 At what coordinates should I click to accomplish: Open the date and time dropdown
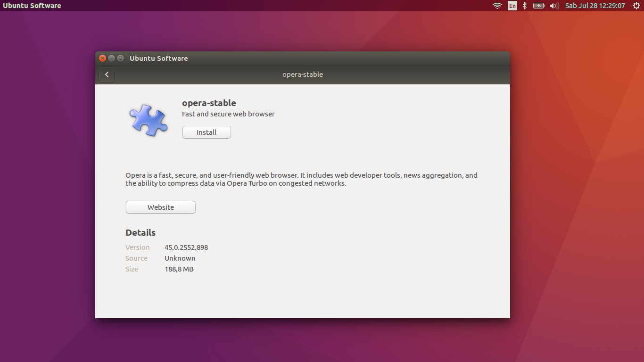[595, 6]
